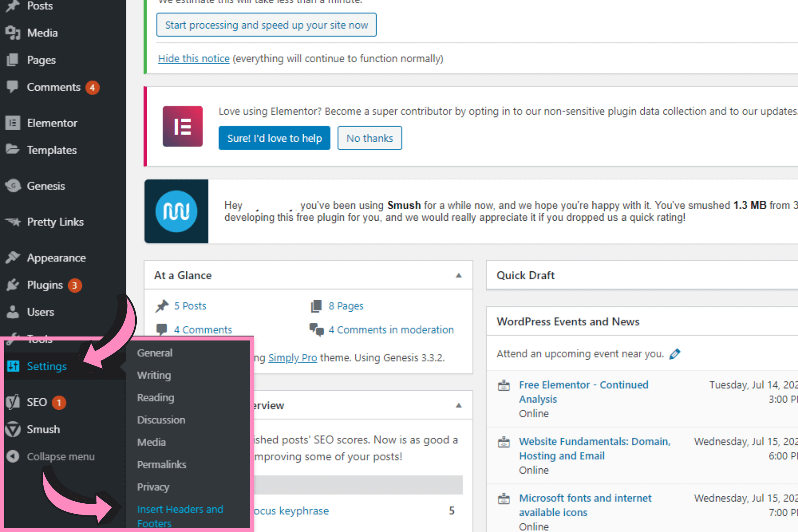Click Sure! I'd love to help button
This screenshot has width=798, height=532.
click(x=274, y=138)
